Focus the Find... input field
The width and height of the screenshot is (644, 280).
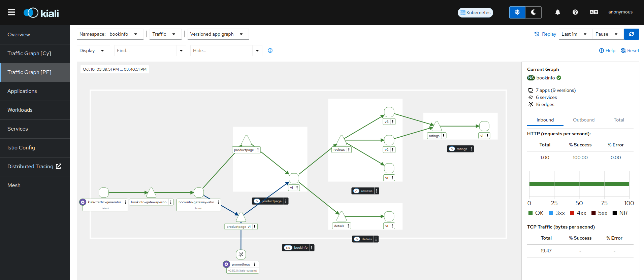tap(145, 50)
